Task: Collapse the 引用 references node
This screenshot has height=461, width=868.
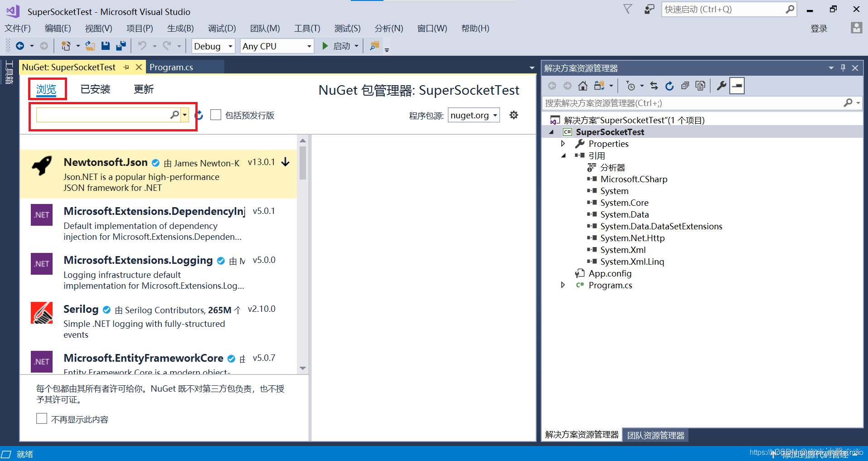Action: 563,155
